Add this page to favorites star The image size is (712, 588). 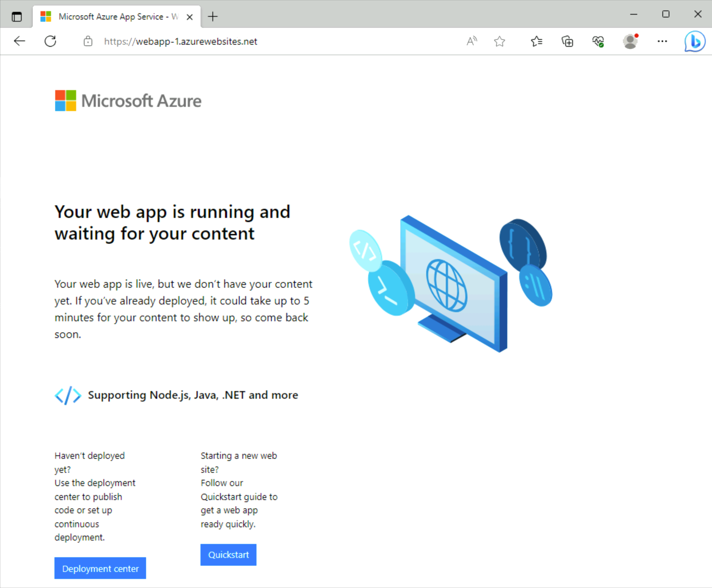tap(500, 41)
